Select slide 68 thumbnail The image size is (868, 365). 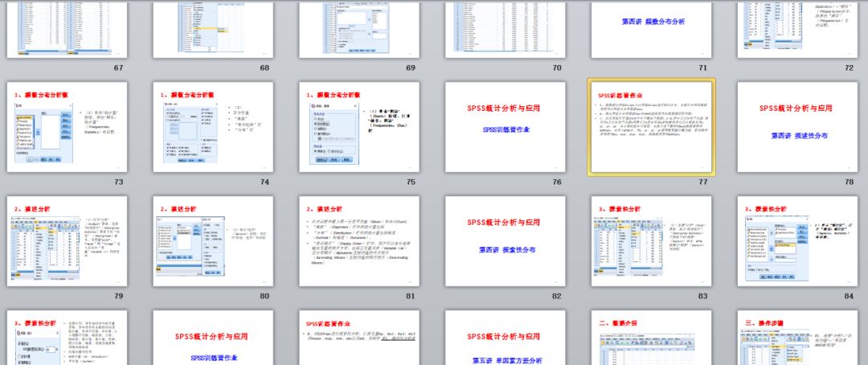point(213,29)
